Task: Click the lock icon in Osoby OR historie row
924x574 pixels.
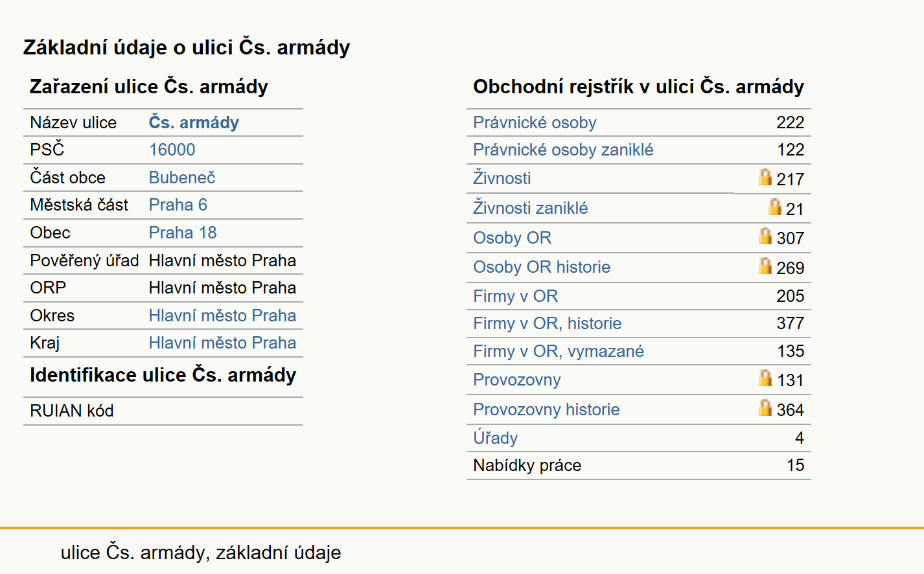Action: pos(765,266)
